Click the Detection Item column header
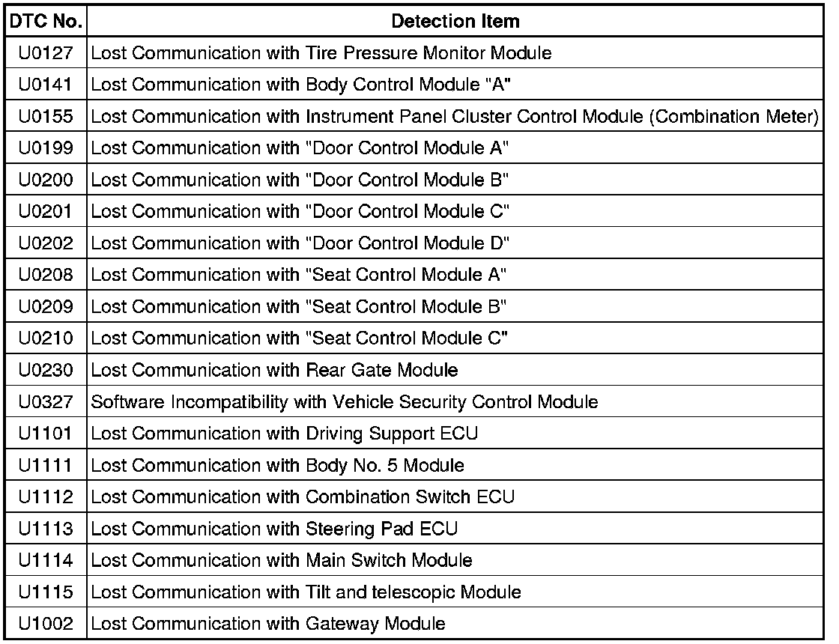The width and height of the screenshot is (839, 644). (455, 22)
